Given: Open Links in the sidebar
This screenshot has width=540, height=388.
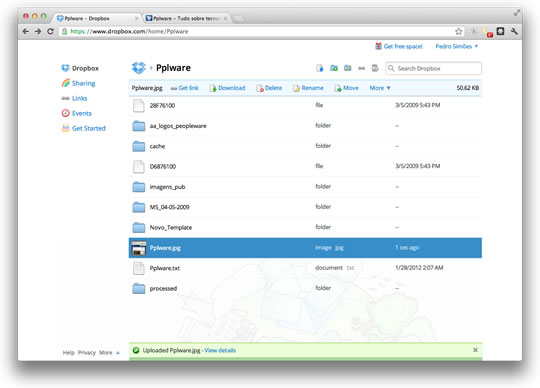Looking at the screenshot, I should [x=74, y=98].
